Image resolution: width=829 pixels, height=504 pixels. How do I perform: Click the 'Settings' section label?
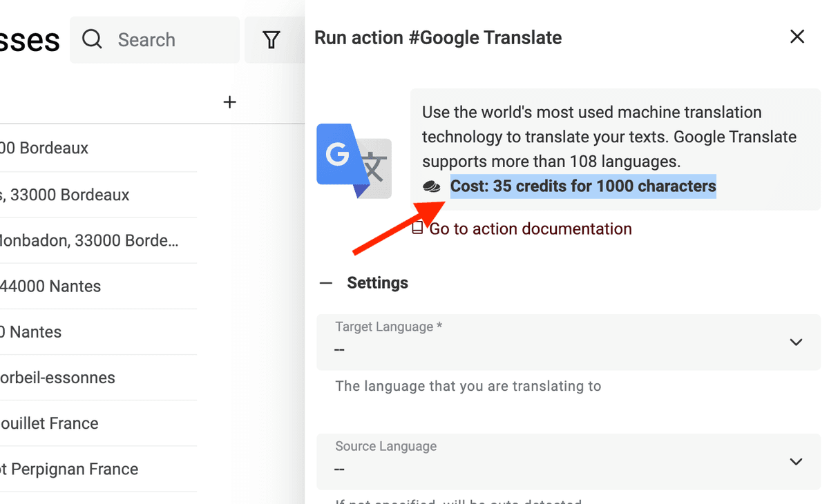pos(377,283)
